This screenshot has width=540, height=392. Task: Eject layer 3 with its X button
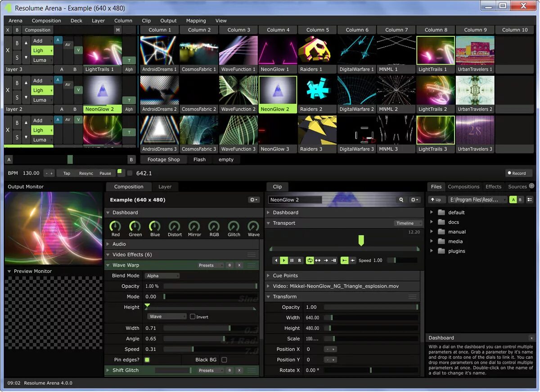pyautogui.click(x=8, y=50)
